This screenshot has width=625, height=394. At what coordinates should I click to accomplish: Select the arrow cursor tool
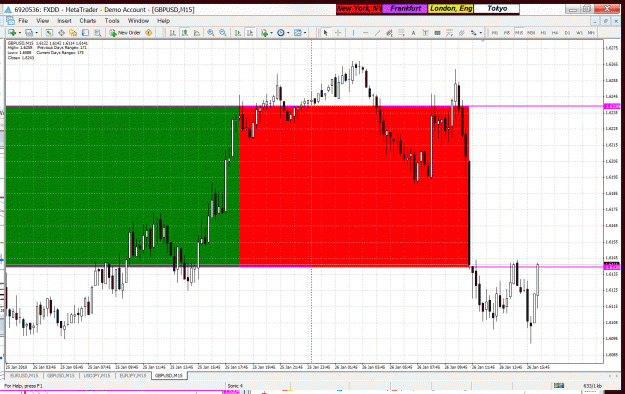click(326, 33)
